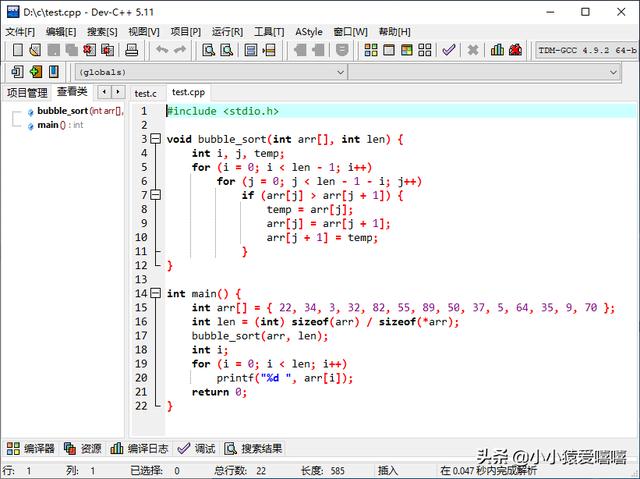The image size is (640, 479).
Task: Click the Close file icon
Action: [89, 50]
